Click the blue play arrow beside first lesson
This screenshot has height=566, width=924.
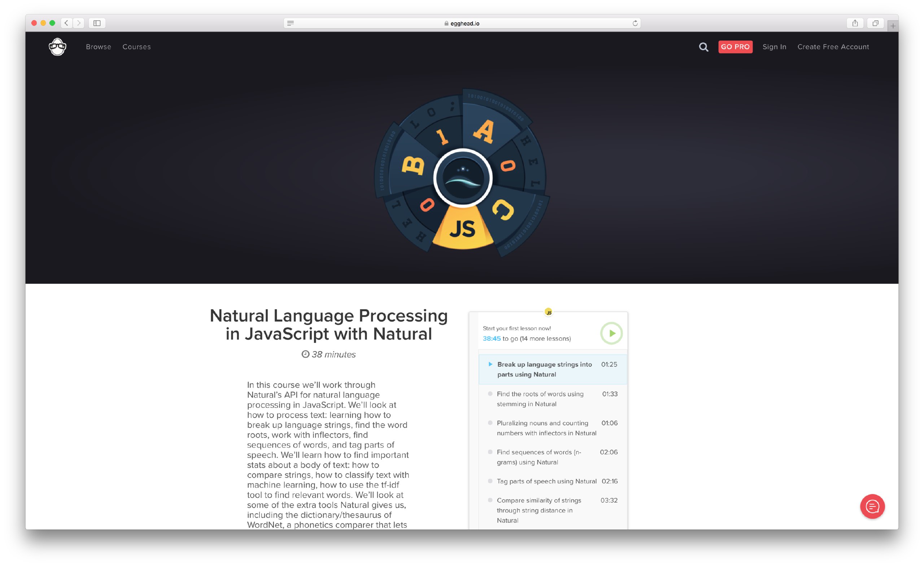click(x=490, y=364)
